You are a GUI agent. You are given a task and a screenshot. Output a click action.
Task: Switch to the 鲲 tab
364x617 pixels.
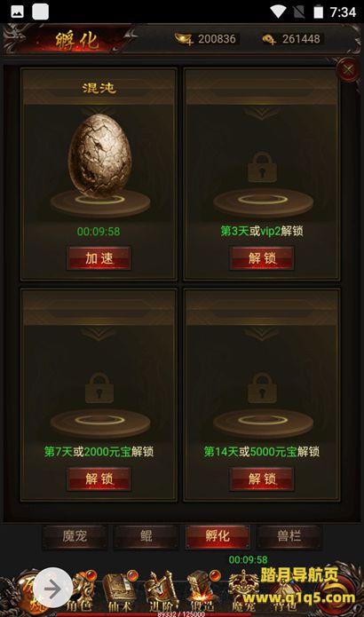tap(146, 536)
